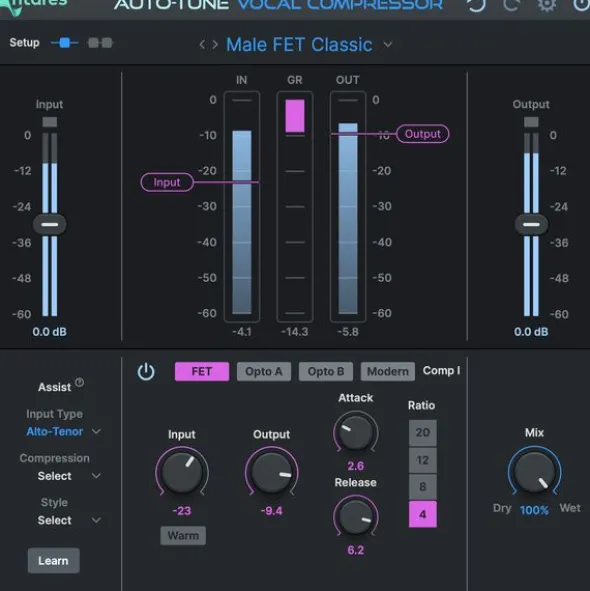The width and height of the screenshot is (590, 591).
Task: Toggle the compressor section power icon
Action: pyautogui.click(x=146, y=372)
